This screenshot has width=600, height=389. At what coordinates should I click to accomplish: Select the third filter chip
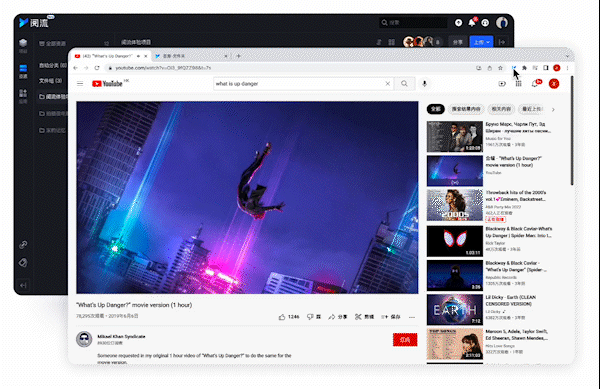(501, 109)
